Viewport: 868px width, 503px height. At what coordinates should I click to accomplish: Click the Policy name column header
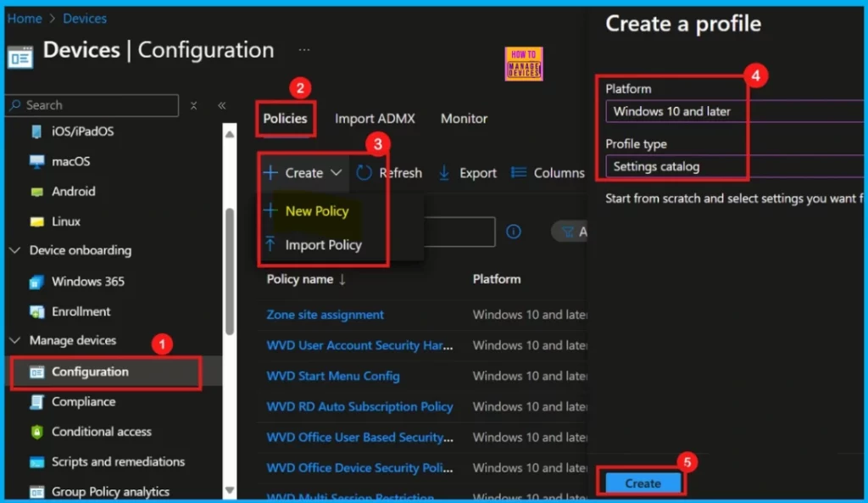[x=299, y=279]
